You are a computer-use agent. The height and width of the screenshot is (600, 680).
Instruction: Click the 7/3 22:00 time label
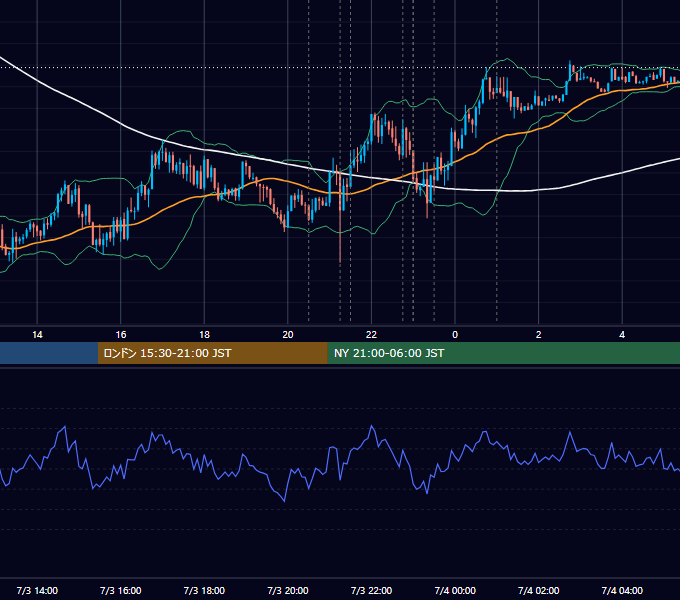click(x=371, y=590)
